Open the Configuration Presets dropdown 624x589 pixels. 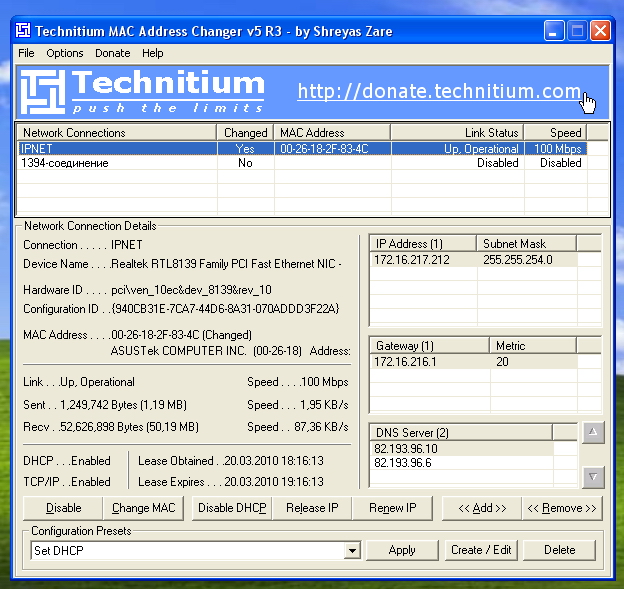(351, 550)
